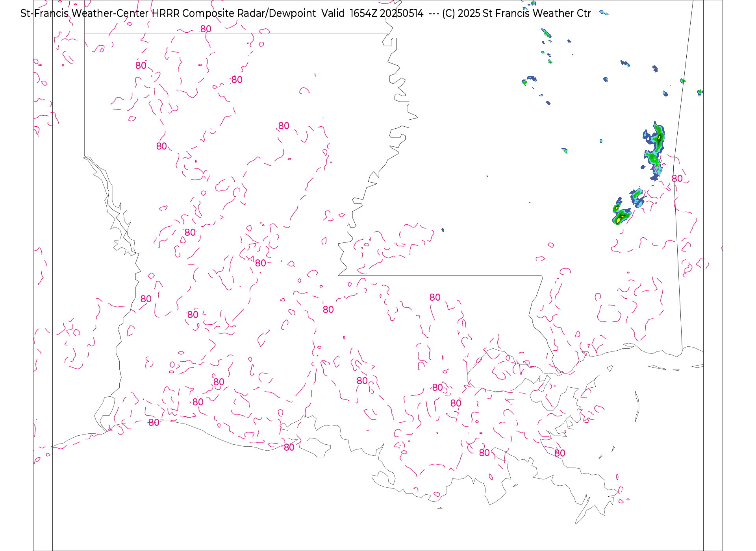Click the "HRRR Composite Radar/Dewpoint" label
The image size is (756, 551).
pyautogui.click(x=234, y=13)
